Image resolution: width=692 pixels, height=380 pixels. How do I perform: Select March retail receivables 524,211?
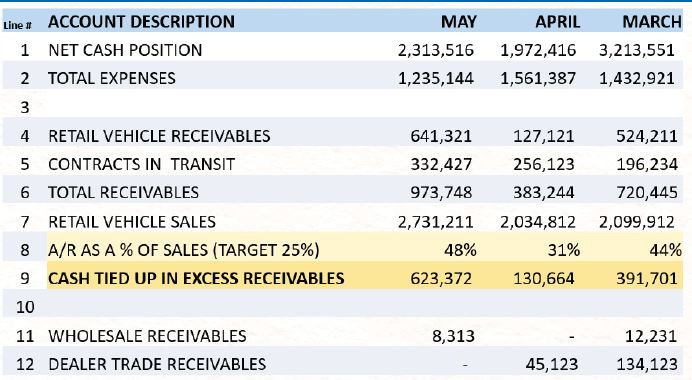[647, 136]
